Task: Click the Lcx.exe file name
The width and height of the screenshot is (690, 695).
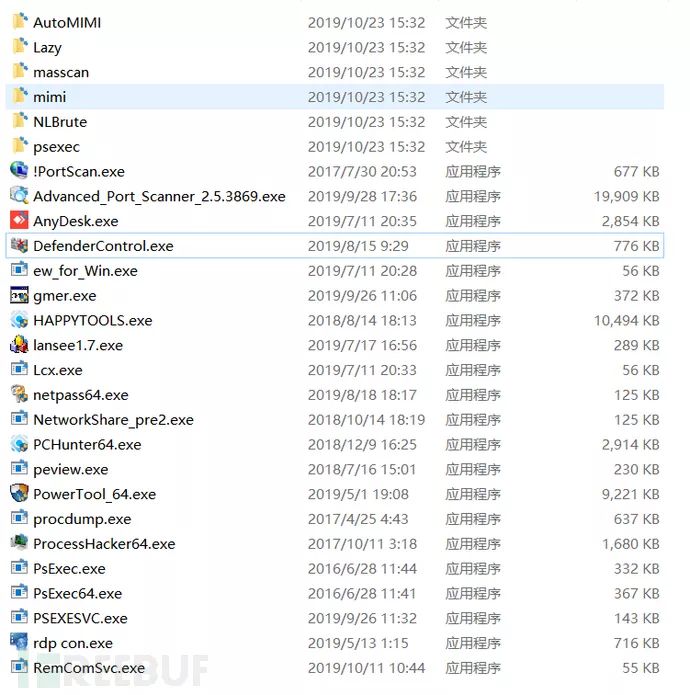Action: pos(58,370)
